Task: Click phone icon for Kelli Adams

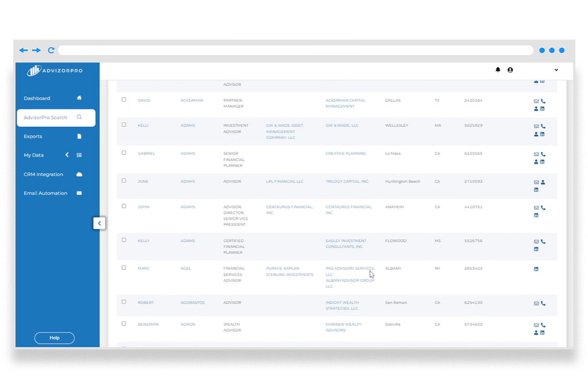Action: [x=543, y=126]
